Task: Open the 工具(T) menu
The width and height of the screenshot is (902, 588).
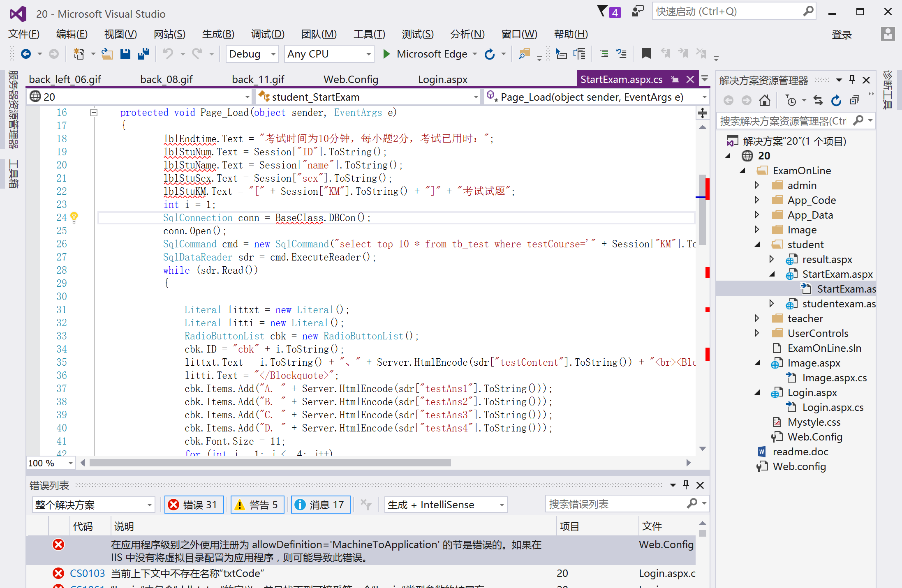Action: pyautogui.click(x=369, y=34)
